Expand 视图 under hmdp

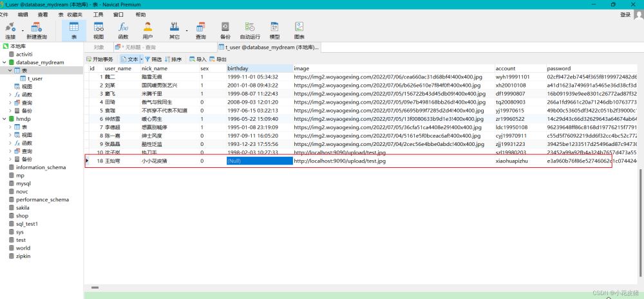[10, 135]
